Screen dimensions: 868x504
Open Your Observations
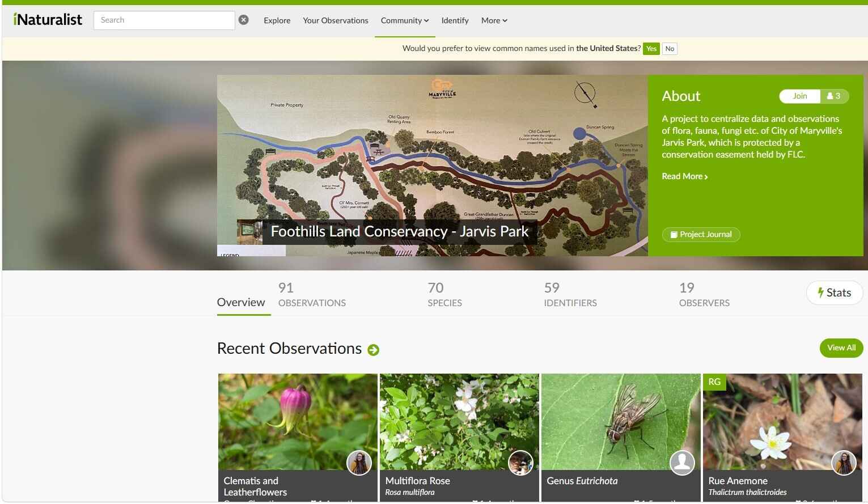pyautogui.click(x=336, y=20)
